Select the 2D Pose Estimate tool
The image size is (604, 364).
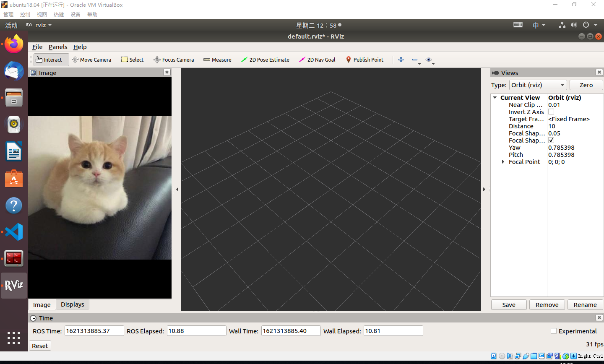265,60
